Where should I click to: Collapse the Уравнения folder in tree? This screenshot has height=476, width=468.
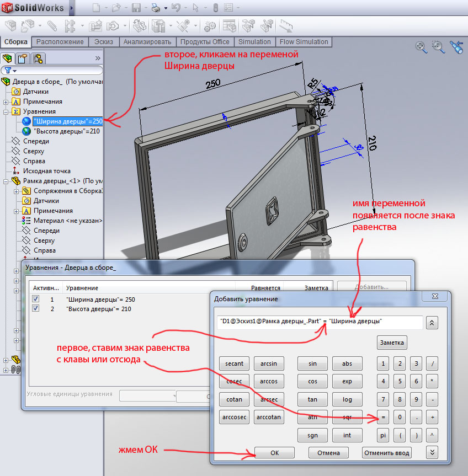[6, 111]
